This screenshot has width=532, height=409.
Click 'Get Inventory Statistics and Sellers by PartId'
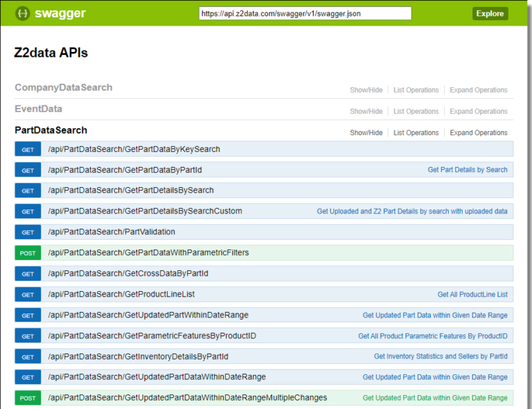441,357
